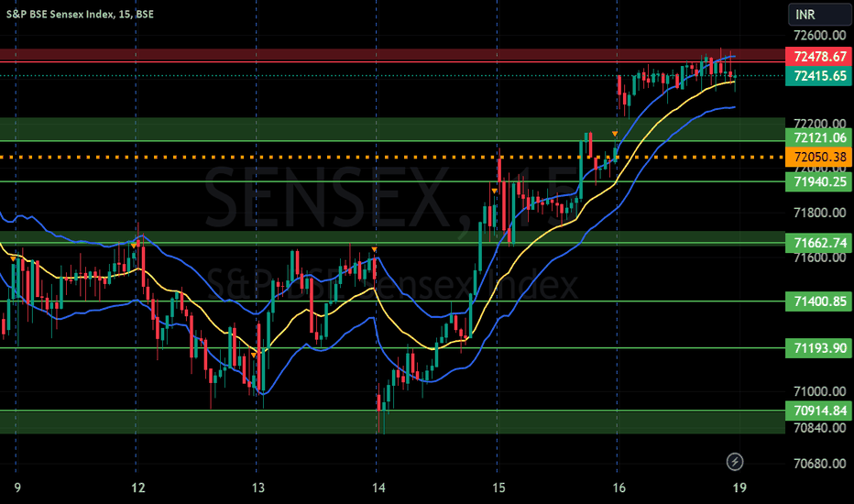Image resolution: width=854 pixels, height=504 pixels.
Task: Click the 72121.06 green level label
Action: [x=818, y=137]
